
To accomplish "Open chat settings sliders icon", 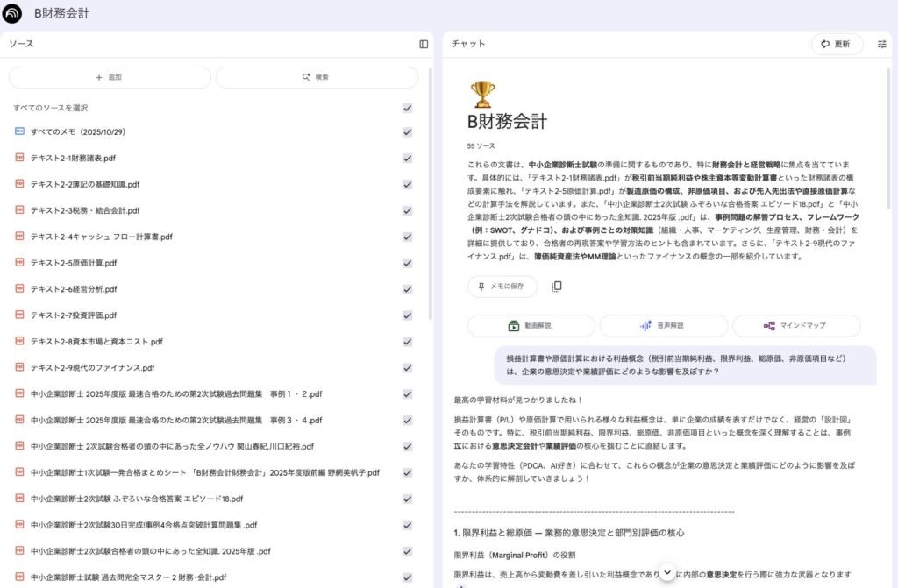I will click(881, 44).
